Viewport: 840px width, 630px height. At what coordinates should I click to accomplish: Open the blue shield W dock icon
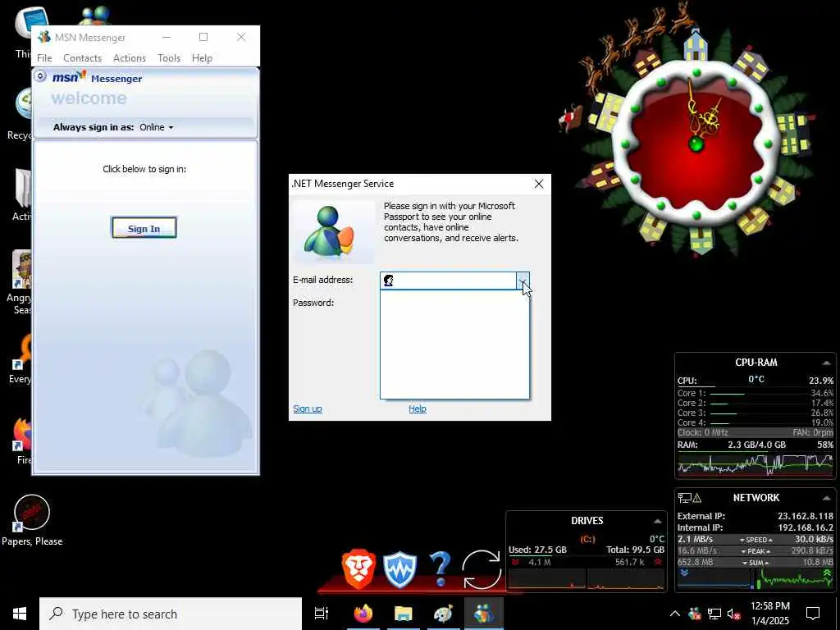(400, 569)
